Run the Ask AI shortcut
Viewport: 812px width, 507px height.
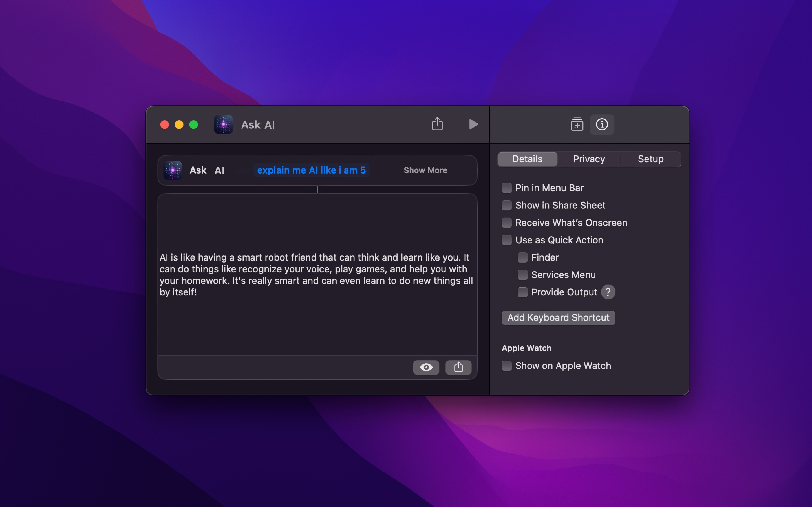473,124
